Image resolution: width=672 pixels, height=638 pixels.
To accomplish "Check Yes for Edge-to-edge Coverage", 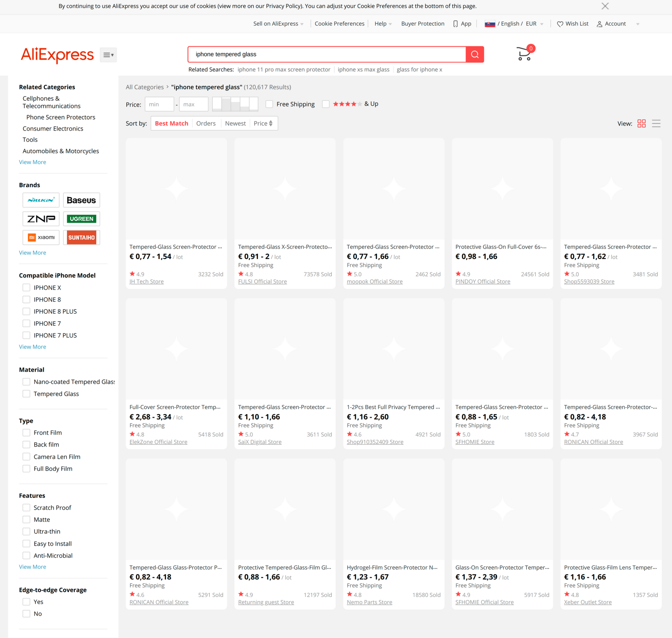I will click(x=26, y=602).
